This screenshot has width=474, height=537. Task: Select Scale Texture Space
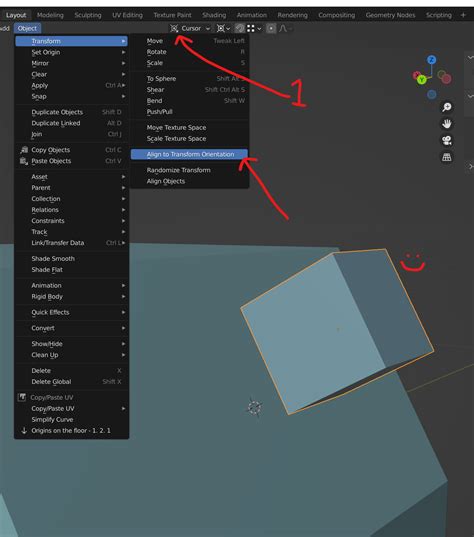click(189, 138)
